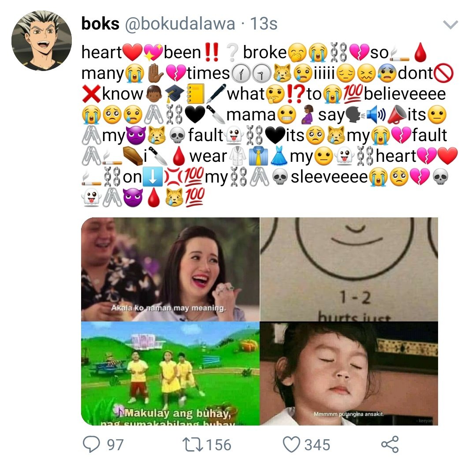Visit the @bokudalawa handle
Screen dimensions: 476x463
tap(180, 24)
